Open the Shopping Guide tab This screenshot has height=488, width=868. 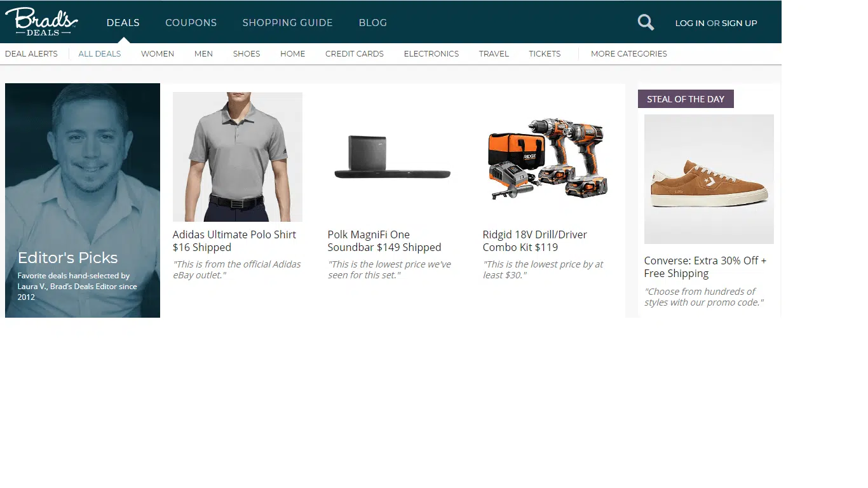pyautogui.click(x=288, y=23)
